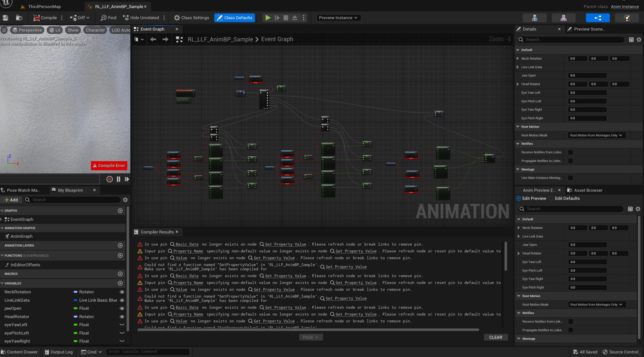This screenshot has width=644, height=357.
Task: Switch to Skeletal Mesh editor mode icon
Action: point(563,18)
